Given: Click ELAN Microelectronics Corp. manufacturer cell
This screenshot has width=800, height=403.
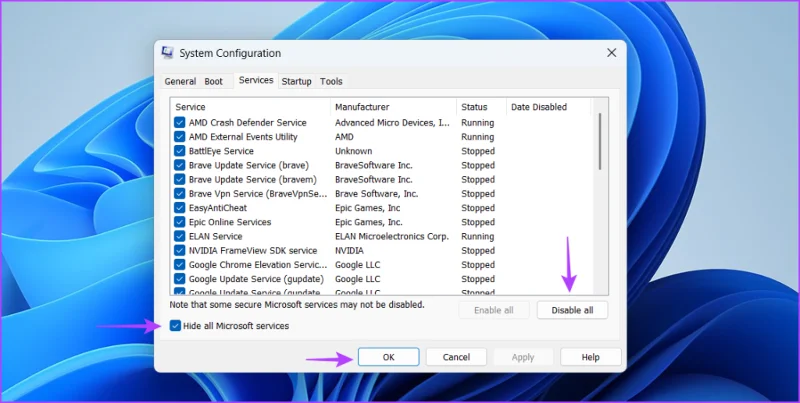Looking at the screenshot, I should pos(392,236).
